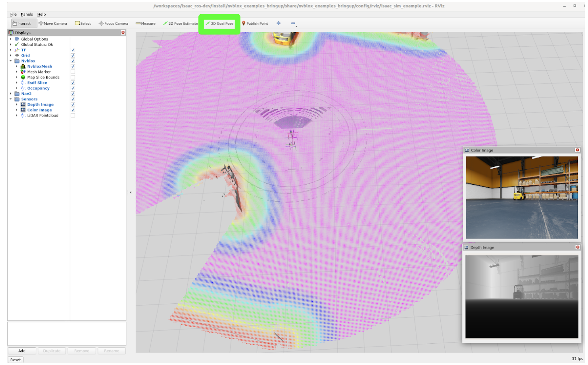
Task: Enable the Mesh Marker checkbox
Action: click(73, 72)
